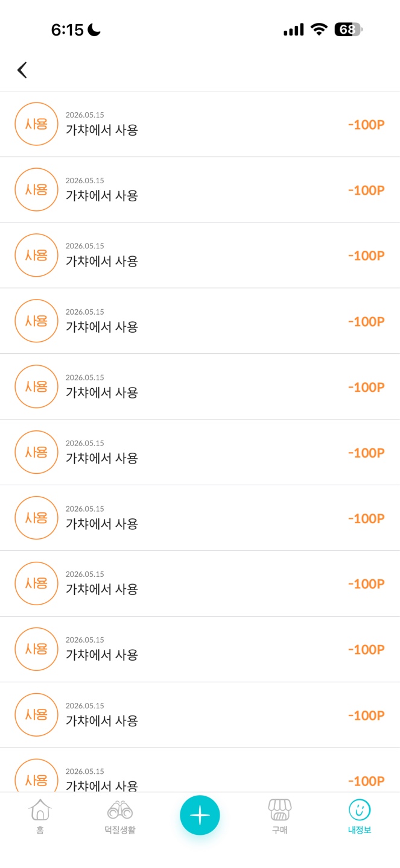Image resolution: width=400 pixels, height=868 pixels.
Task: Tap the teal plus floating button
Action: pos(200,815)
